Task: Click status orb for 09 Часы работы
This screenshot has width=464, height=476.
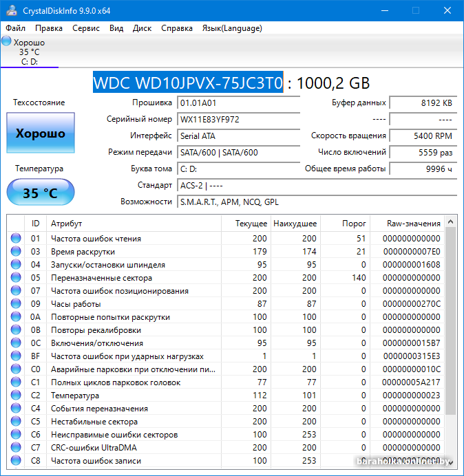Action: 16,303
